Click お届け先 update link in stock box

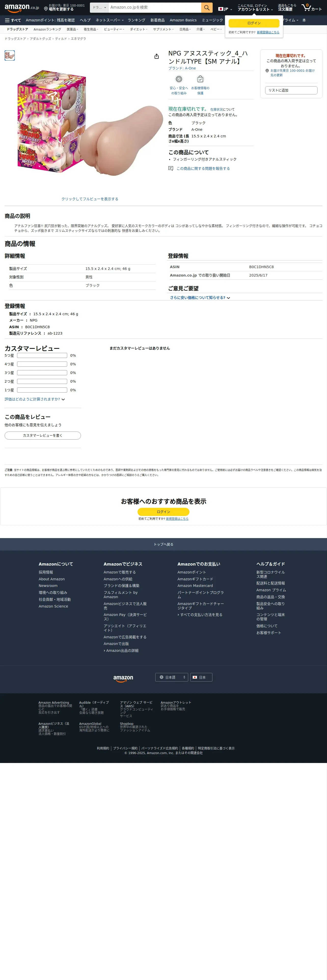coord(292,73)
